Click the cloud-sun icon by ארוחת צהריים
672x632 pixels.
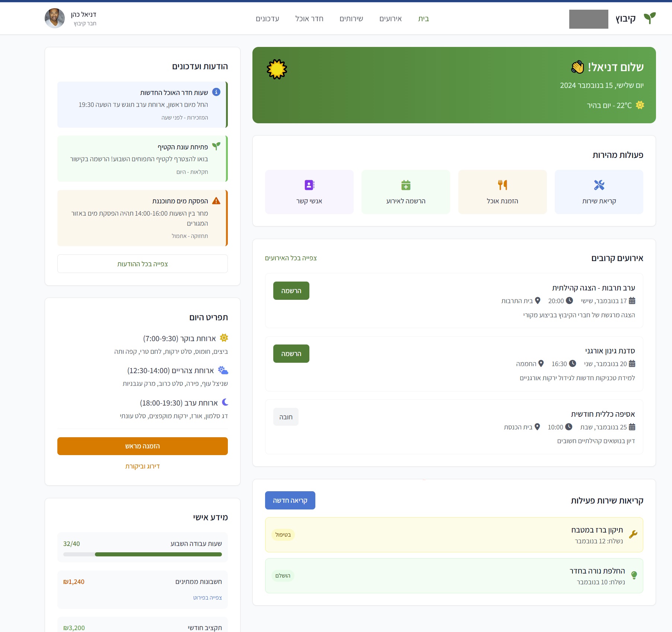[223, 370]
